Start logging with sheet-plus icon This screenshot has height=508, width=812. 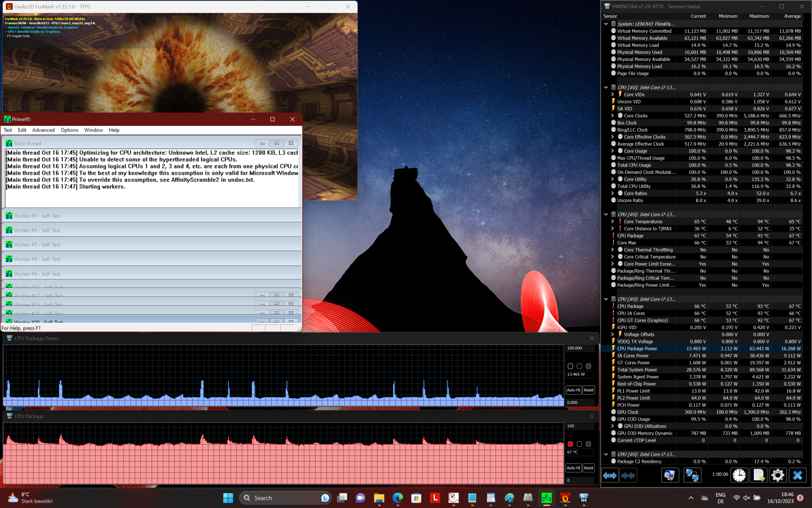pos(758,475)
